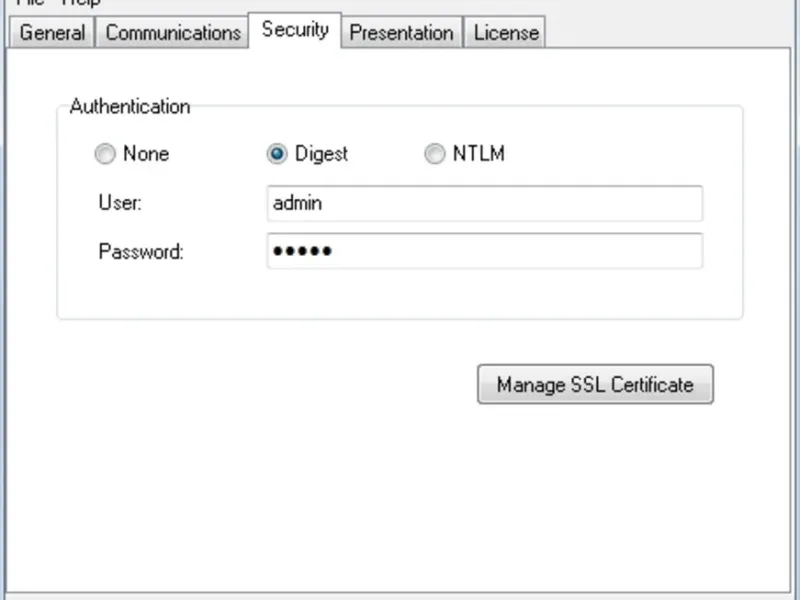Click the "NTLM" option label text
Image resolution: width=800 pixels, height=600 pixels.
pos(478,154)
